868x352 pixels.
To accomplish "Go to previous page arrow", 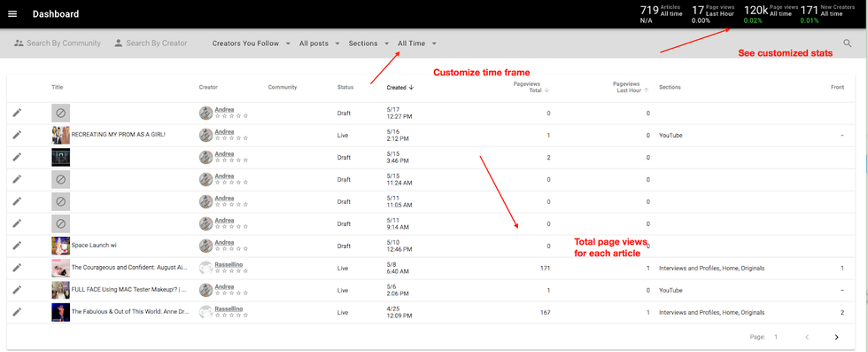I will click(x=807, y=337).
